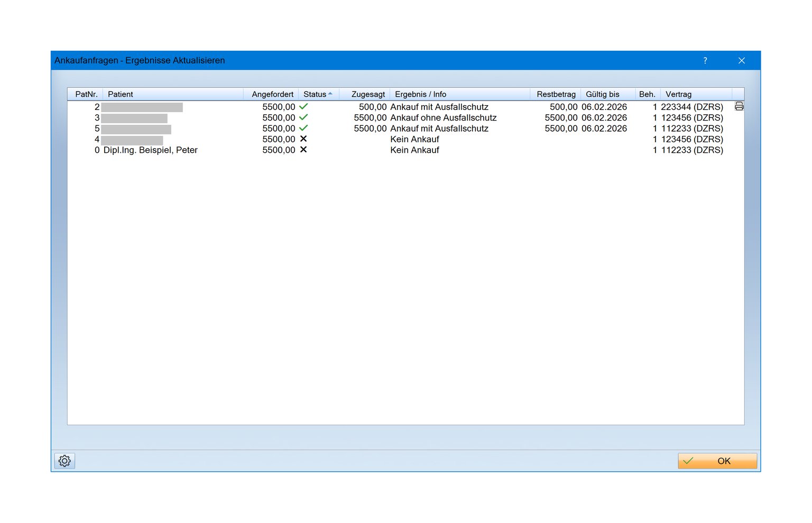The width and height of the screenshot is (812, 523).
Task: Click green checkmark status for patient 5
Action: tap(303, 129)
